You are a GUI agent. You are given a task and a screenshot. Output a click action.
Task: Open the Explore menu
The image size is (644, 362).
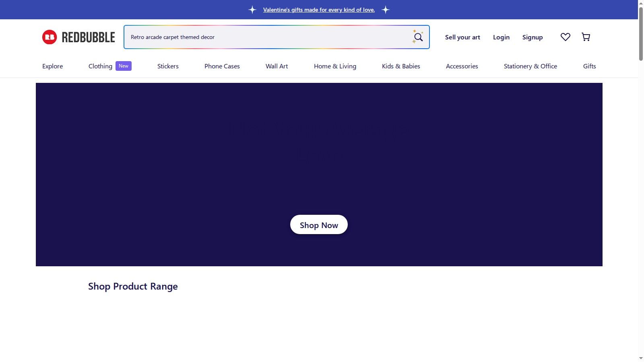point(53,66)
